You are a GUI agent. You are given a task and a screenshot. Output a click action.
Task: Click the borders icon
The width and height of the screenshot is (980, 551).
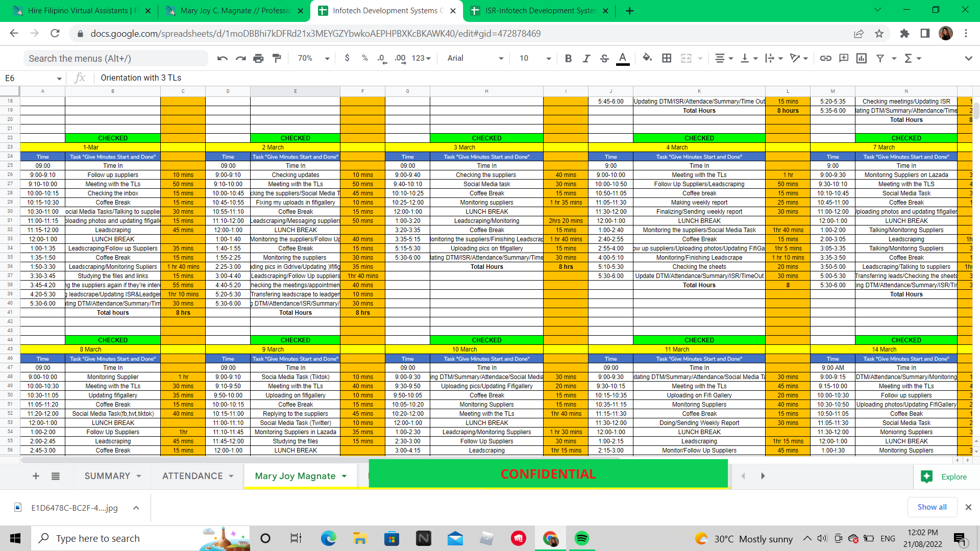click(667, 58)
